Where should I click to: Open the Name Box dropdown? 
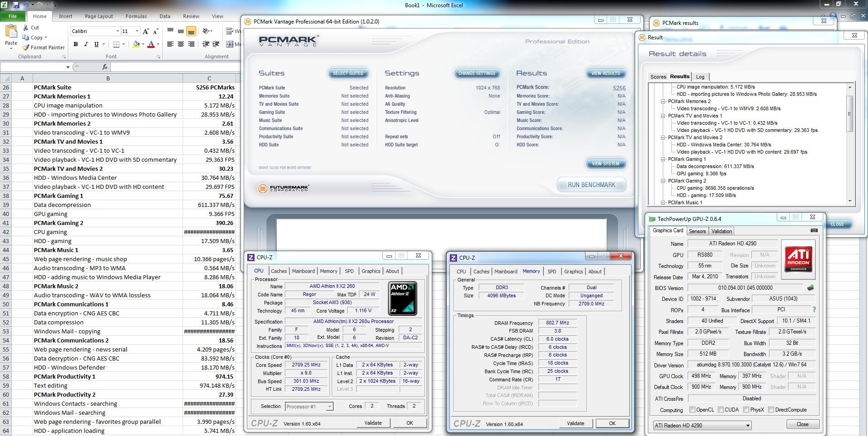(x=68, y=67)
